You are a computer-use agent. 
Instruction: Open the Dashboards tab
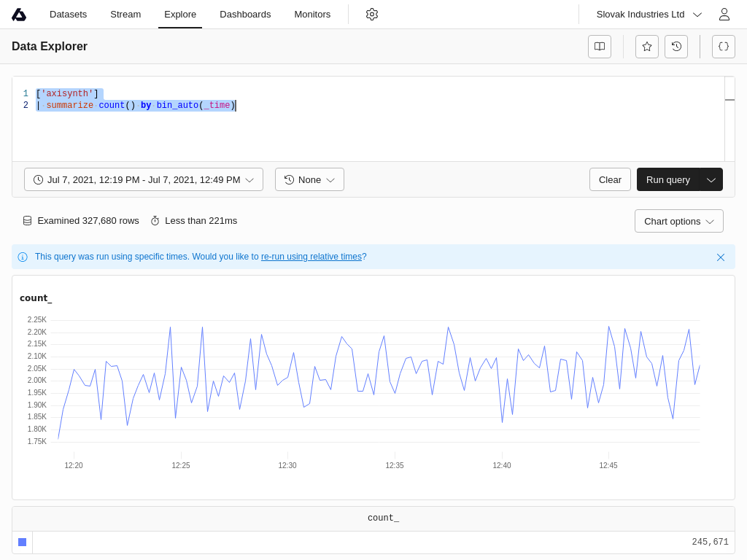click(245, 15)
